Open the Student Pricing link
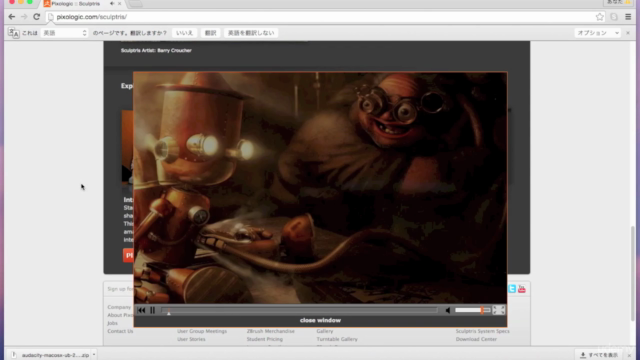Viewport: 640px width, 360px height. [264, 339]
